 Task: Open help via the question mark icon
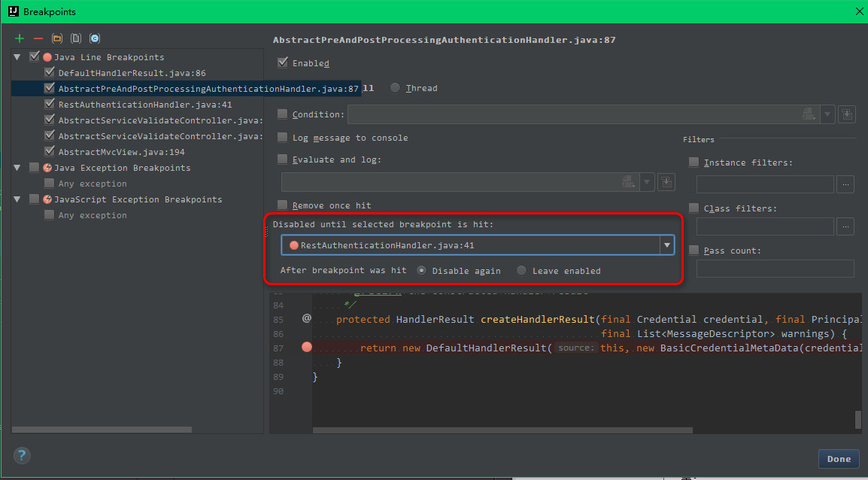(22, 455)
